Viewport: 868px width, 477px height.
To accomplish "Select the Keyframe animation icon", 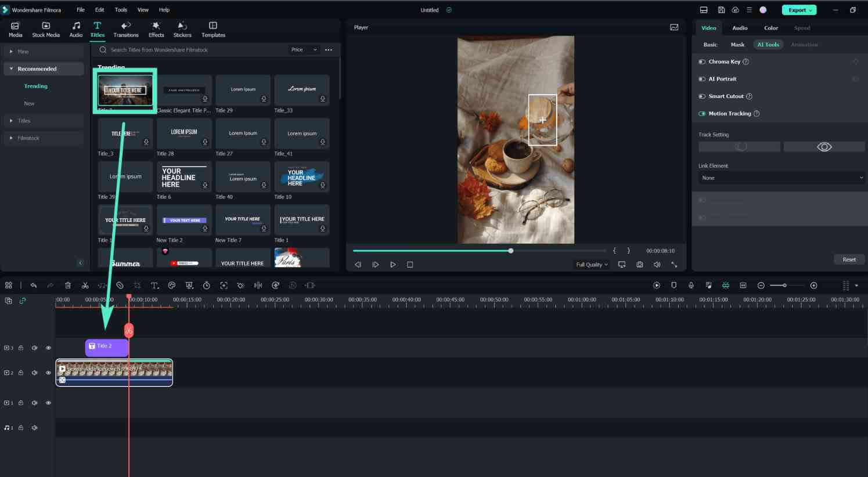I will pyautogui.click(x=241, y=285).
